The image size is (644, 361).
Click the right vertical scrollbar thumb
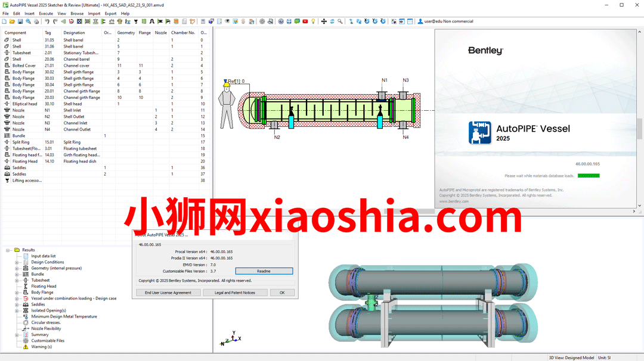(639, 129)
